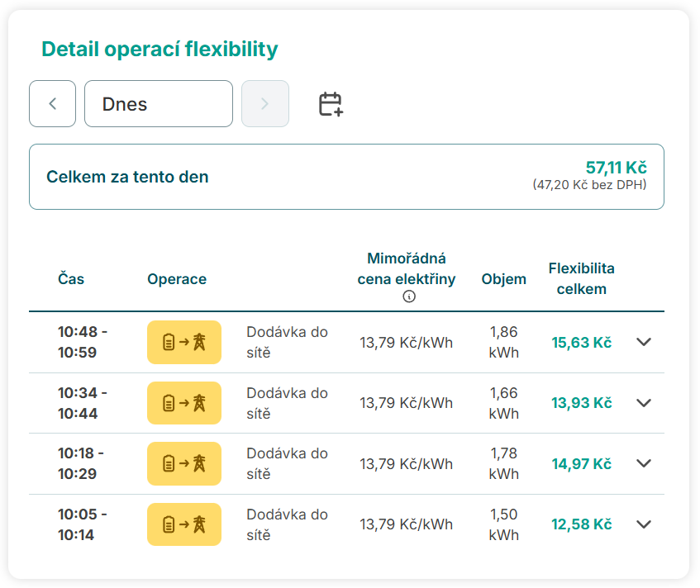Go to previous day with left arrow
700x588 pixels.
pos(53,104)
